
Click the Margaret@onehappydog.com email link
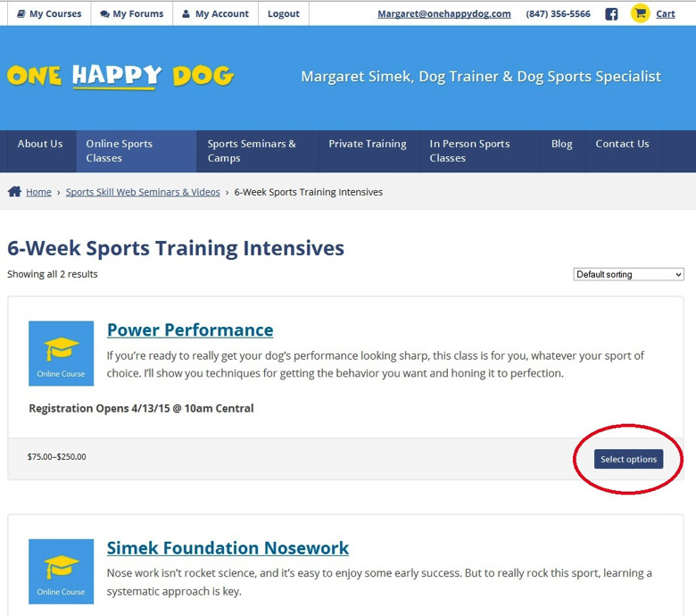coord(444,14)
